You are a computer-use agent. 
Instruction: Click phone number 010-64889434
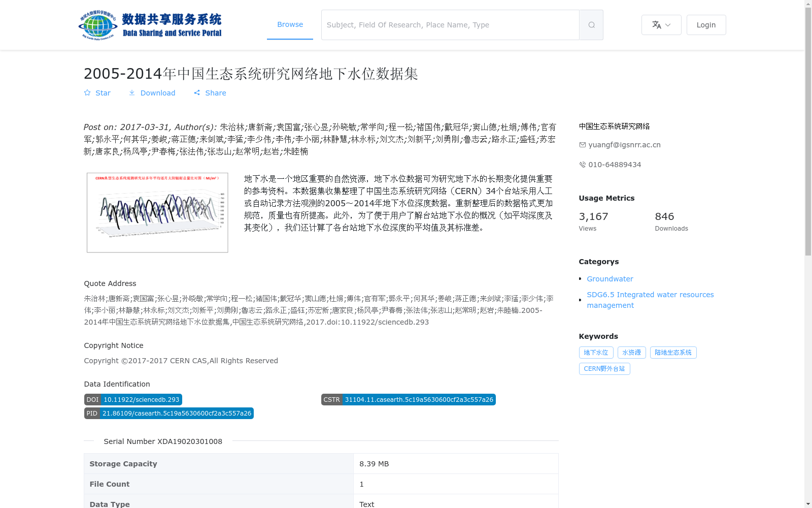tap(615, 165)
